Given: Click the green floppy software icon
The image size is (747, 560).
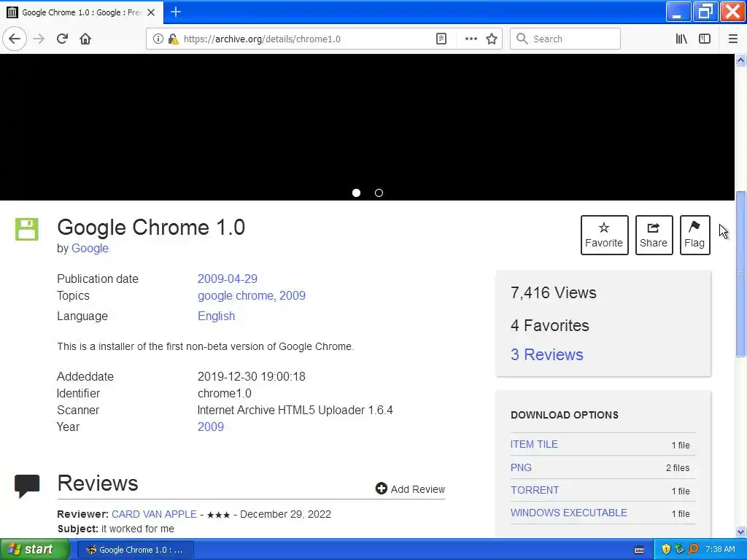Looking at the screenshot, I should tap(27, 230).
